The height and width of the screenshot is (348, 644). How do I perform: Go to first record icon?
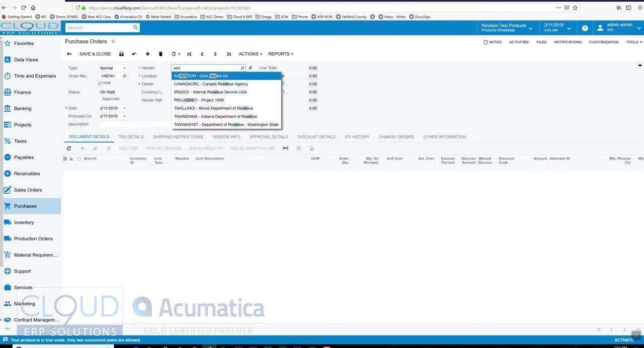[190, 54]
